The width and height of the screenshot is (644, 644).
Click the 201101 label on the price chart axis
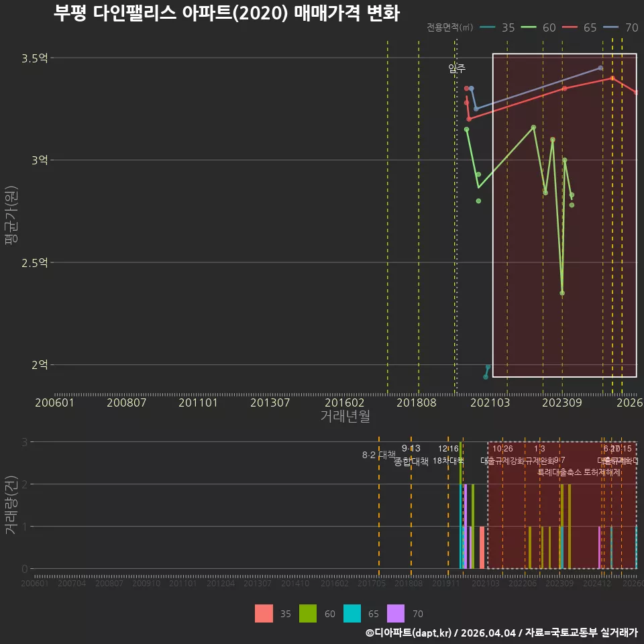tap(198, 402)
